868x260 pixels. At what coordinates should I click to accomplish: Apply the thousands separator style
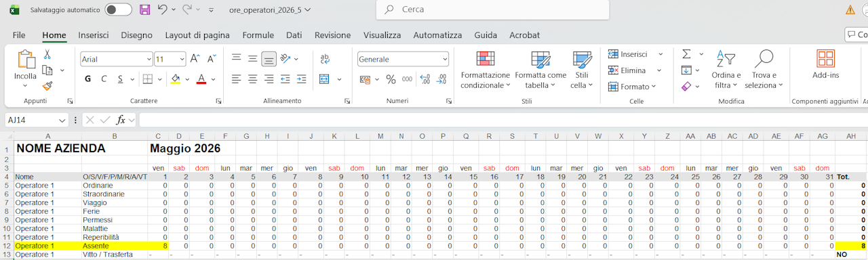(407, 79)
